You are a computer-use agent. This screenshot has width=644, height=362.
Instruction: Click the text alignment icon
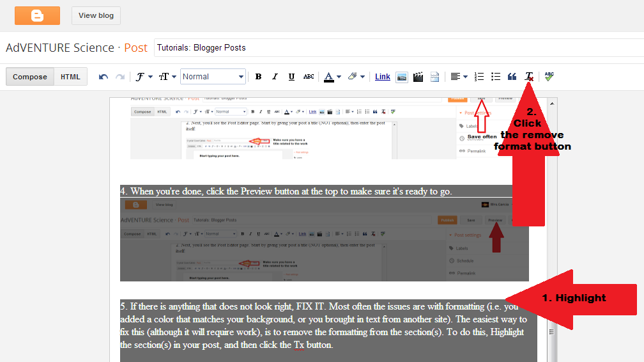pyautogui.click(x=455, y=77)
